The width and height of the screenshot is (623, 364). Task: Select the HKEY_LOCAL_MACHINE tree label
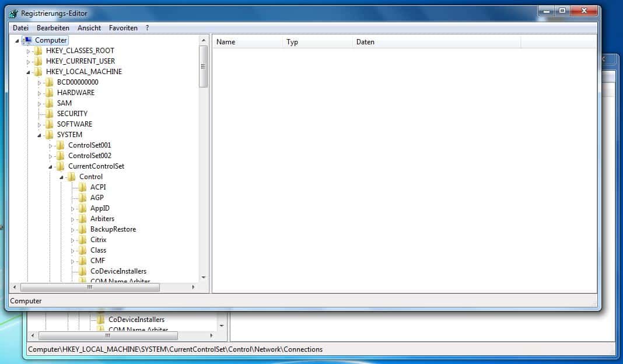point(84,72)
